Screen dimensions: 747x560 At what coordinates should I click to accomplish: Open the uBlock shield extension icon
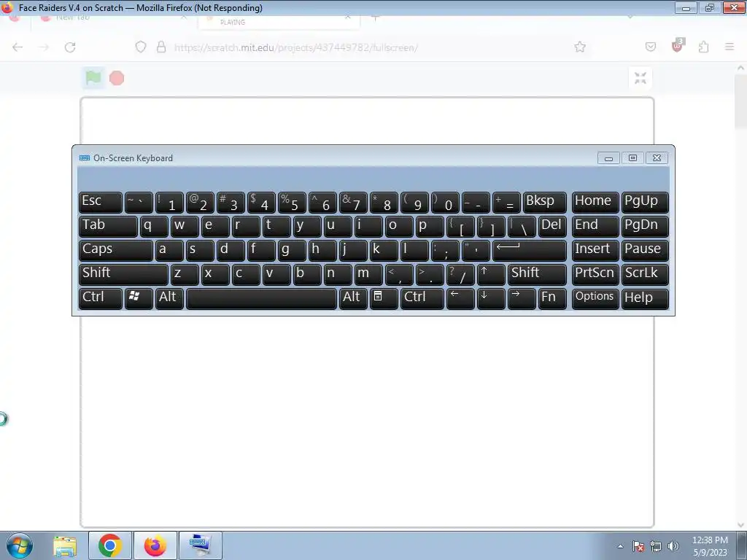coord(677,46)
